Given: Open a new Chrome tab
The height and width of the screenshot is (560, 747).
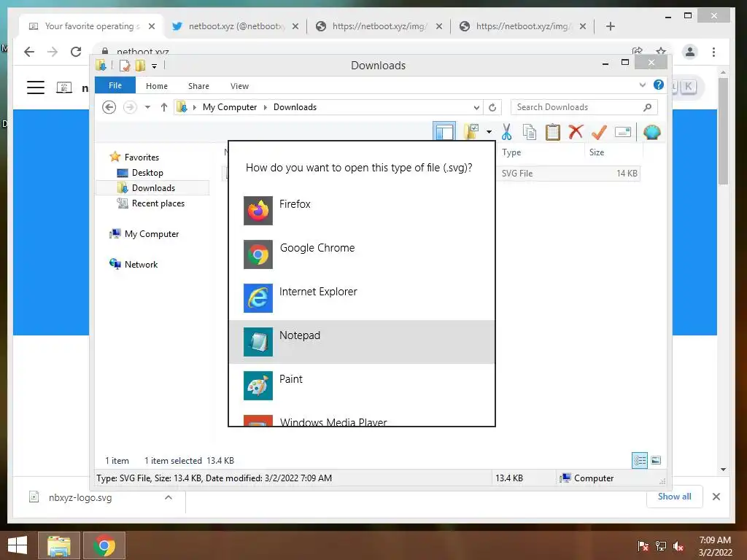Looking at the screenshot, I should 611,26.
